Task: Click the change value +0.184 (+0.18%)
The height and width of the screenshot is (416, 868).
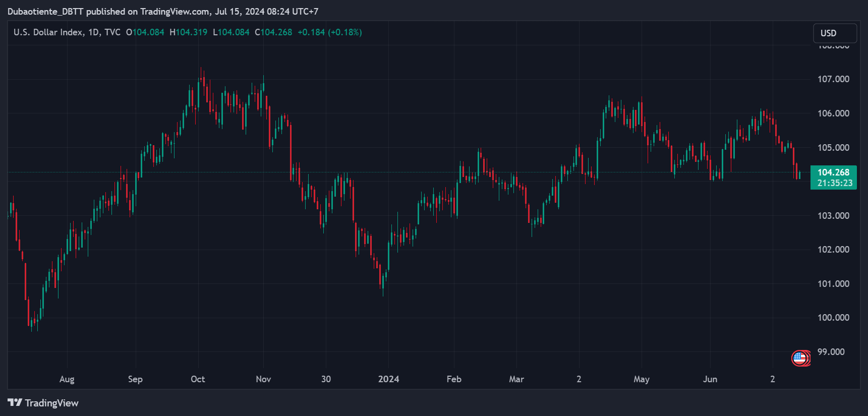Action: coord(330,32)
